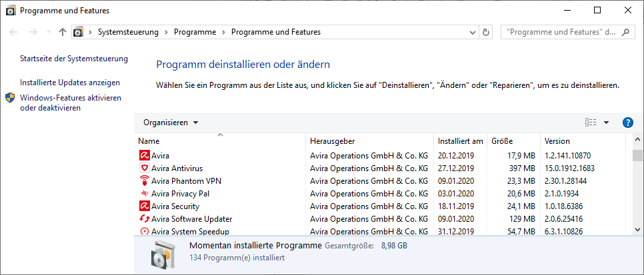644x275 pixels.
Task: Select the Avira Security name
Action: pos(175,206)
